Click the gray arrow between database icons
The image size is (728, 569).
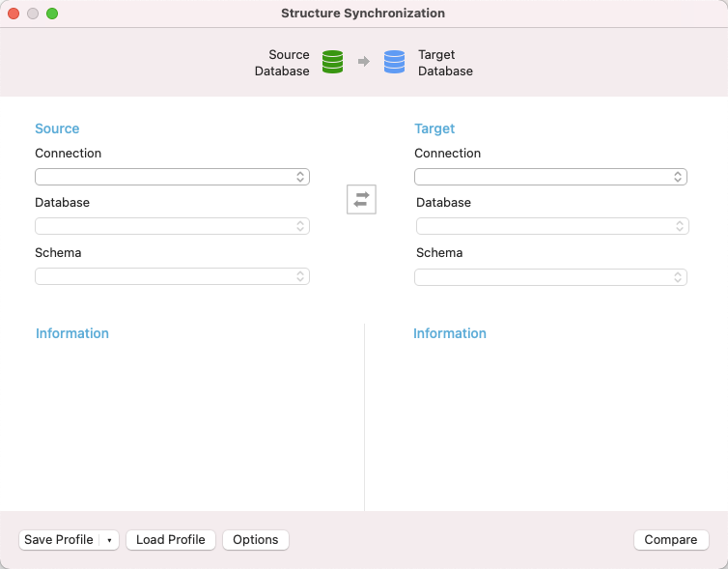click(364, 63)
